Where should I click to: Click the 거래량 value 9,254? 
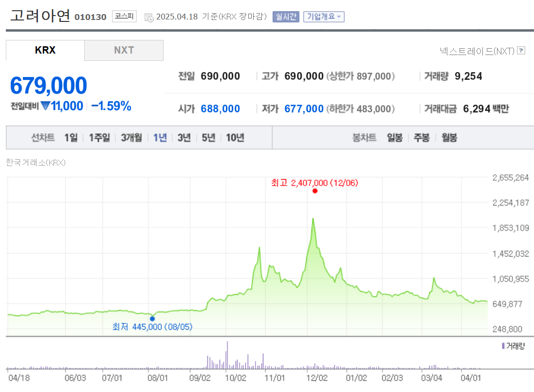(x=469, y=76)
